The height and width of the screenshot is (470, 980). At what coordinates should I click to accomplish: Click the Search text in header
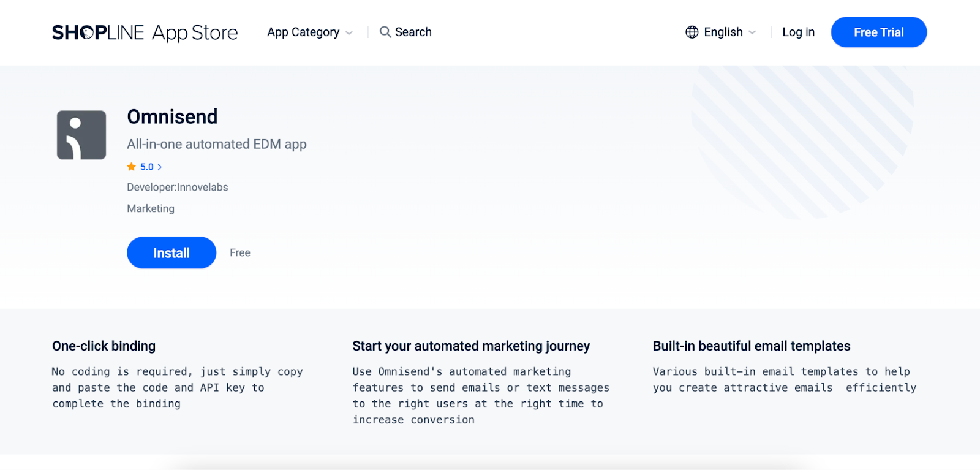pos(413,32)
